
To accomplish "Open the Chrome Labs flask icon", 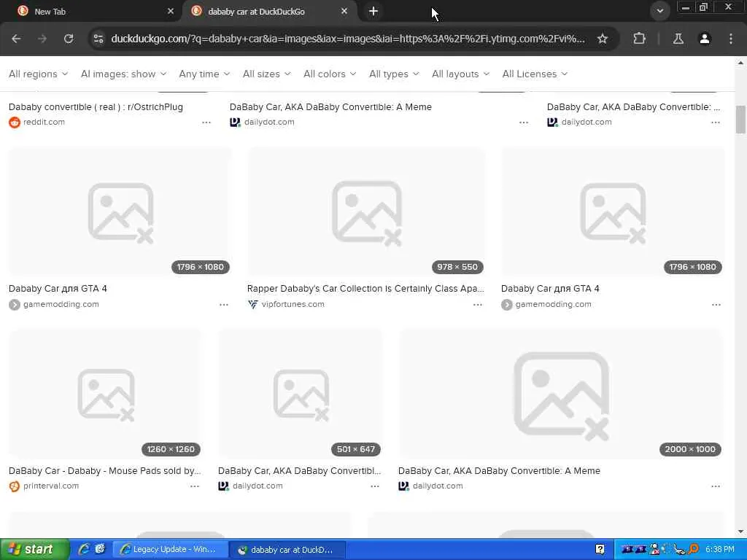I will pos(678,39).
